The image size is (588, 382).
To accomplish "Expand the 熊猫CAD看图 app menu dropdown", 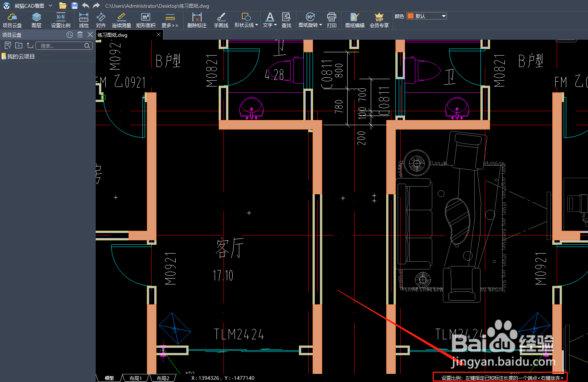I will pos(50,6).
